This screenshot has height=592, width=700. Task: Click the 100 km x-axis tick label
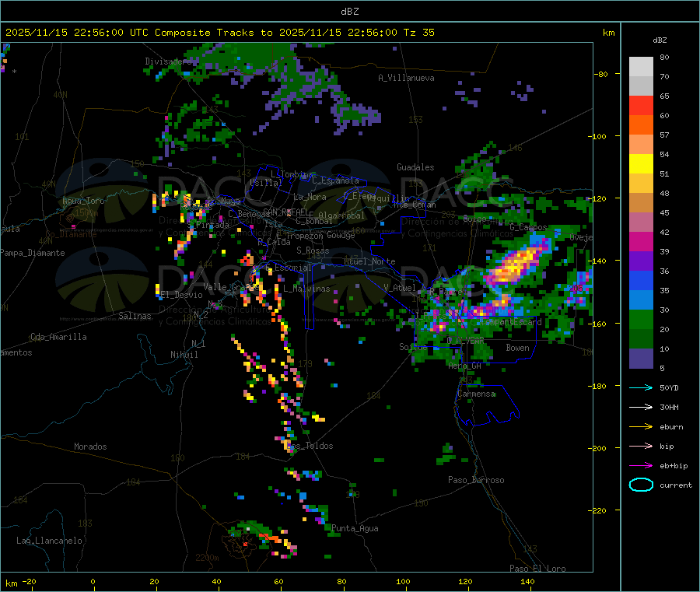point(403,581)
